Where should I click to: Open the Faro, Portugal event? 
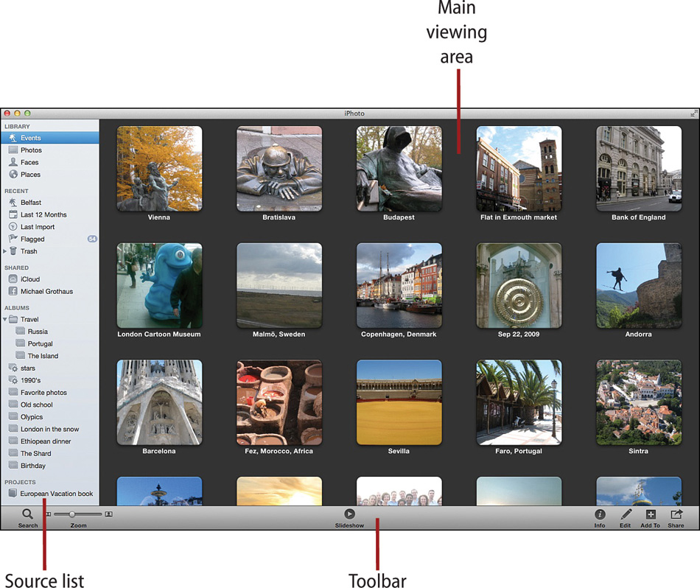click(519, 402)
